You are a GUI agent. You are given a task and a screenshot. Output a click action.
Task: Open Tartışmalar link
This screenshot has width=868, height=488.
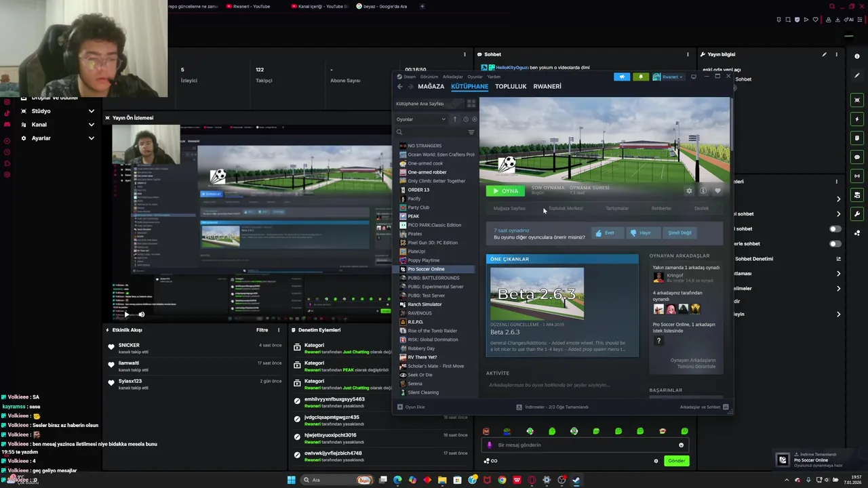pyautogui.click(x=617, y=209)
